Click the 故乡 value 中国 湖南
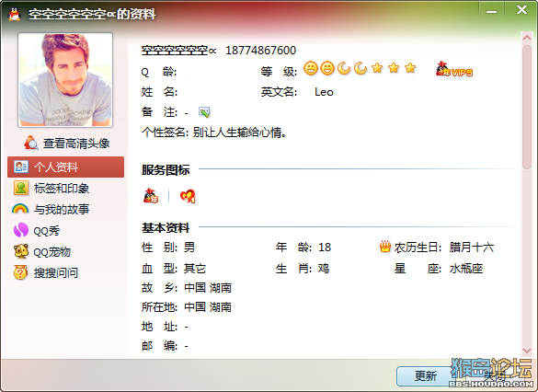 [x=208, y=288]
